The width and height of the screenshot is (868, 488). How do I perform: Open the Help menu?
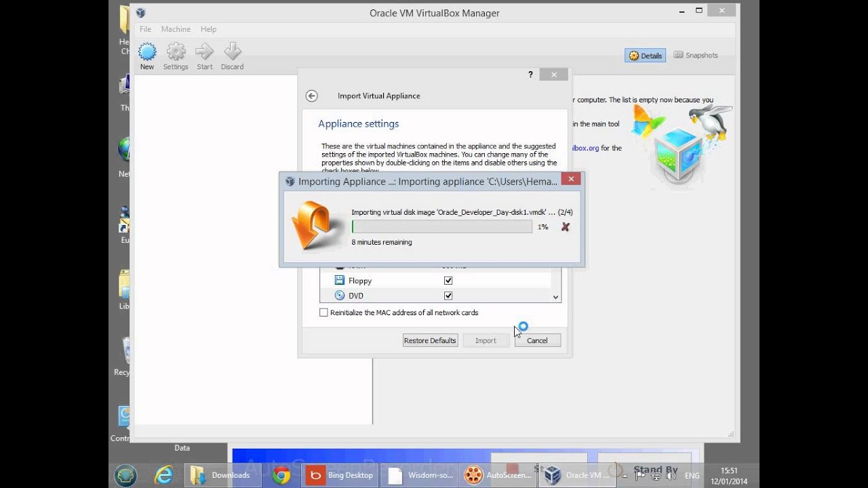pyautogui.click(x=208, y=29)
